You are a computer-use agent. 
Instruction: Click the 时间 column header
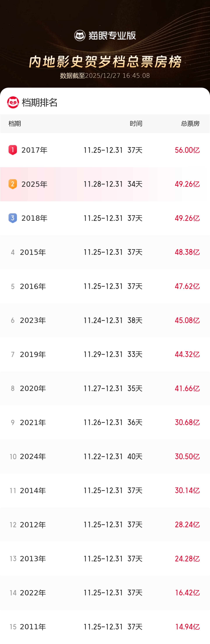tap(136, 123)
